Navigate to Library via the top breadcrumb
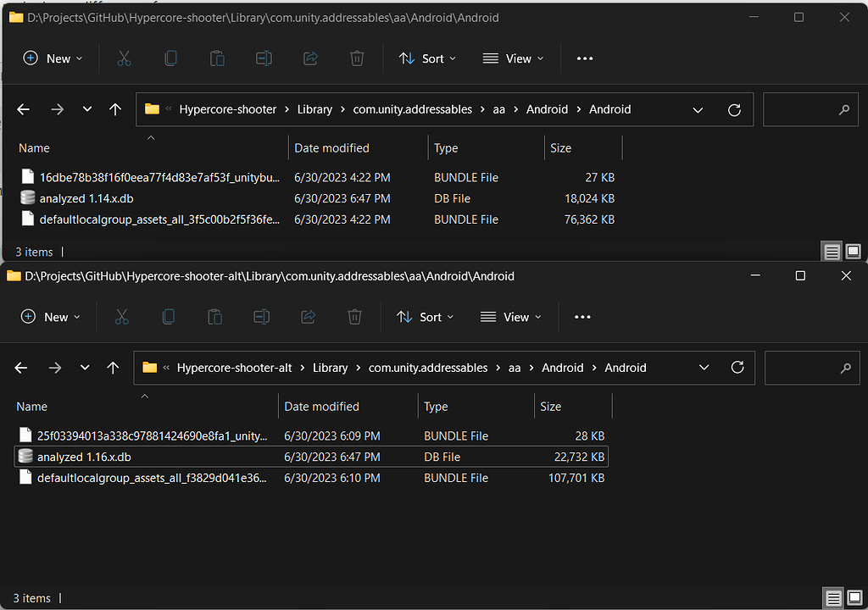The image size is (868, 610). [314, 109]
